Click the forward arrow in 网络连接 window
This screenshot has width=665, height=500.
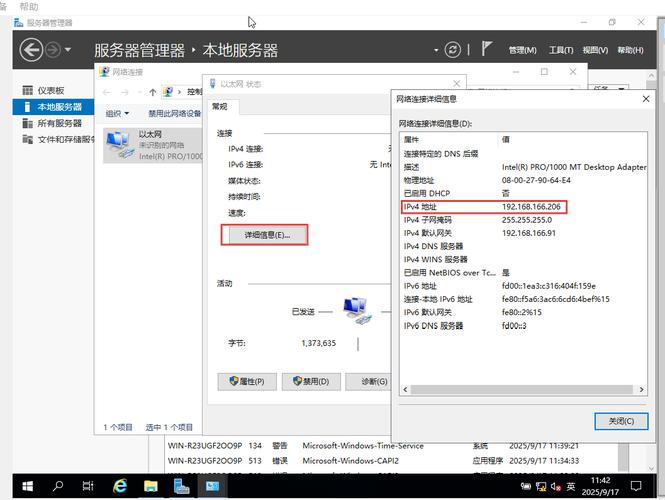pyautogui.click(x=125, y=92)
